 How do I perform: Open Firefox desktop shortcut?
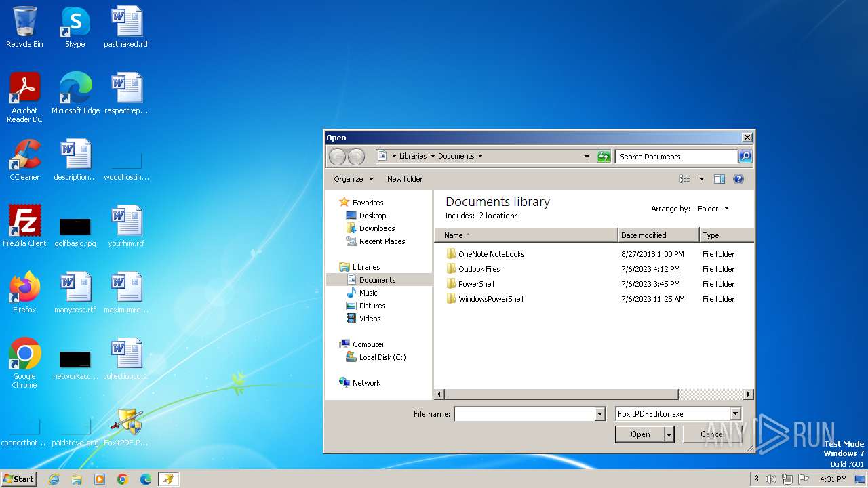[24, 292]
